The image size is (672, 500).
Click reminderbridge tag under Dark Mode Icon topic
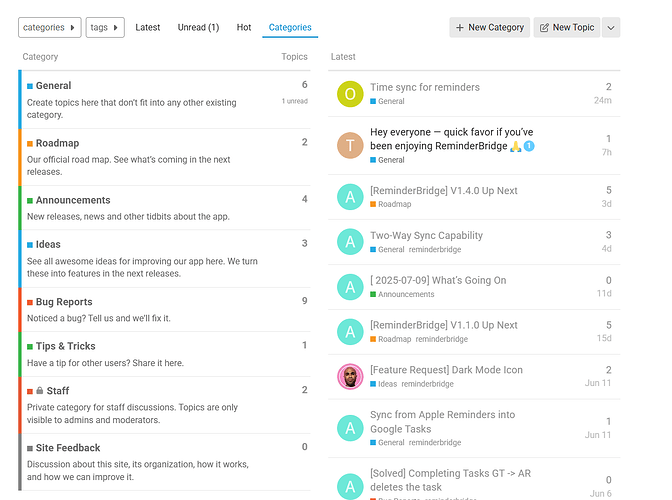tap(427, 384)
